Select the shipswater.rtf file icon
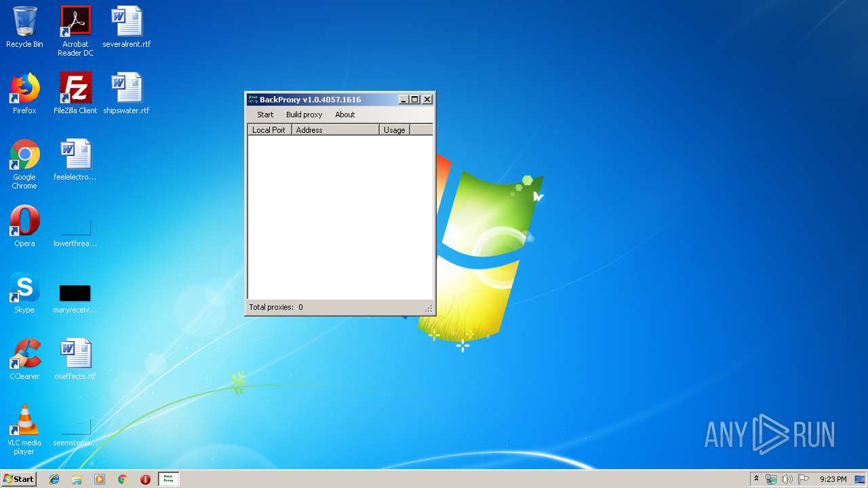The width and height of the screenshot is (868, 488). 127,94
